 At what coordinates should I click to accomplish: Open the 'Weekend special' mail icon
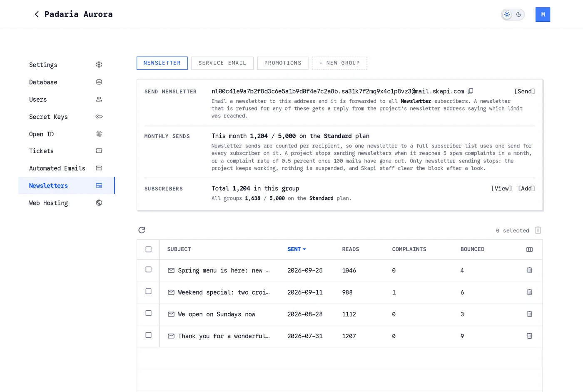tap(171, 292)
